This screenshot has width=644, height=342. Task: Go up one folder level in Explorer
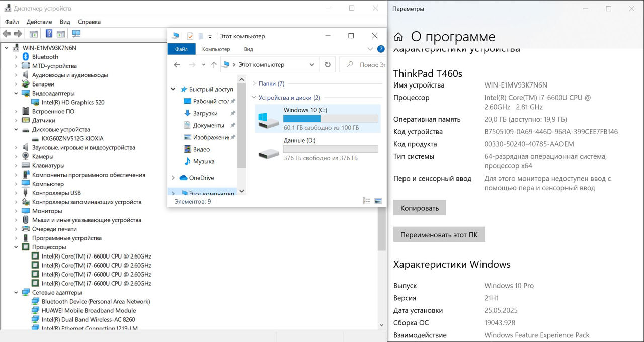pos(214,65)
